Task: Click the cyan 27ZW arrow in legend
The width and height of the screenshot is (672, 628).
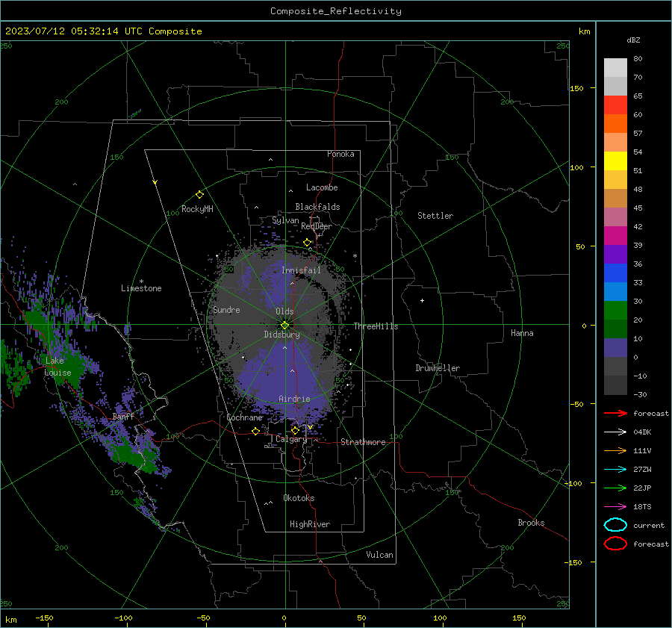Action: click(615, 470)
